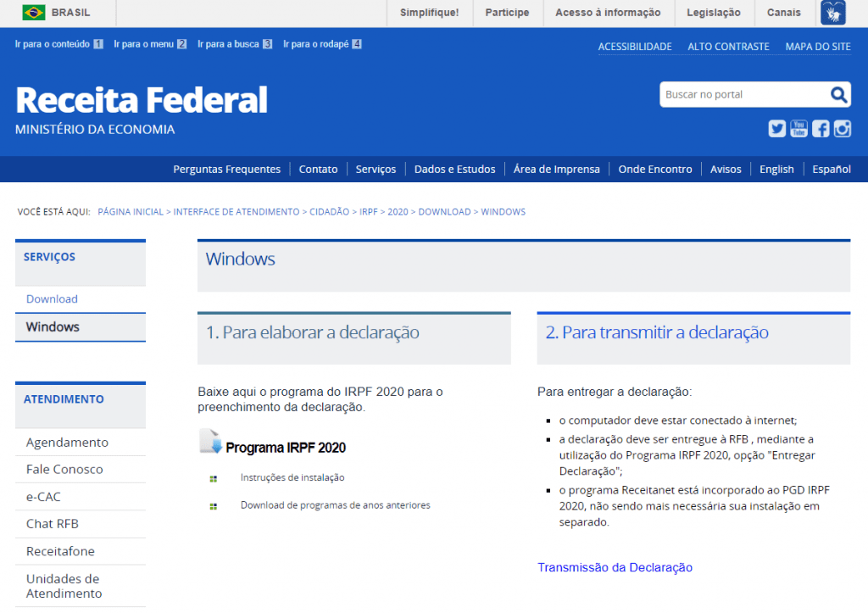Click the Windows page title
868x613 pixels.
240,259
